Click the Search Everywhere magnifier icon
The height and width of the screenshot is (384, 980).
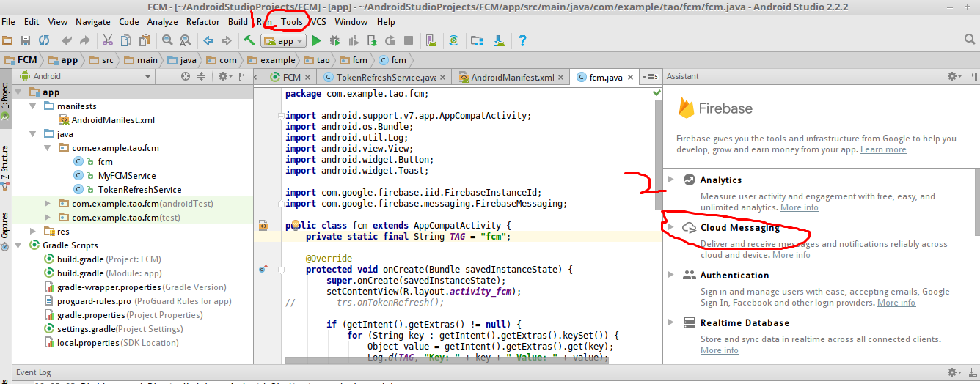tap(970, 40)
